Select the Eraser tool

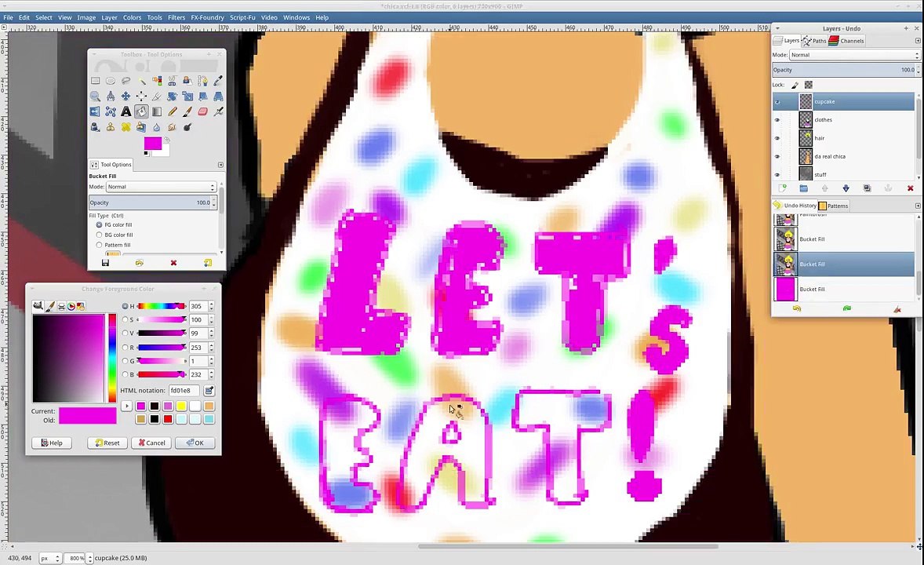202,111
